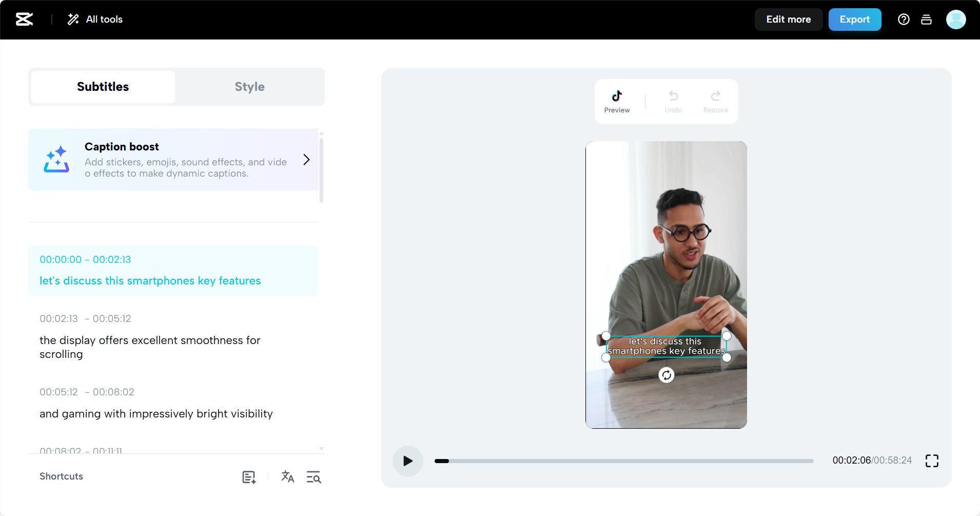Undo the last edit
980x516 pixels.
pyautogui.click(x=672, y=101)
